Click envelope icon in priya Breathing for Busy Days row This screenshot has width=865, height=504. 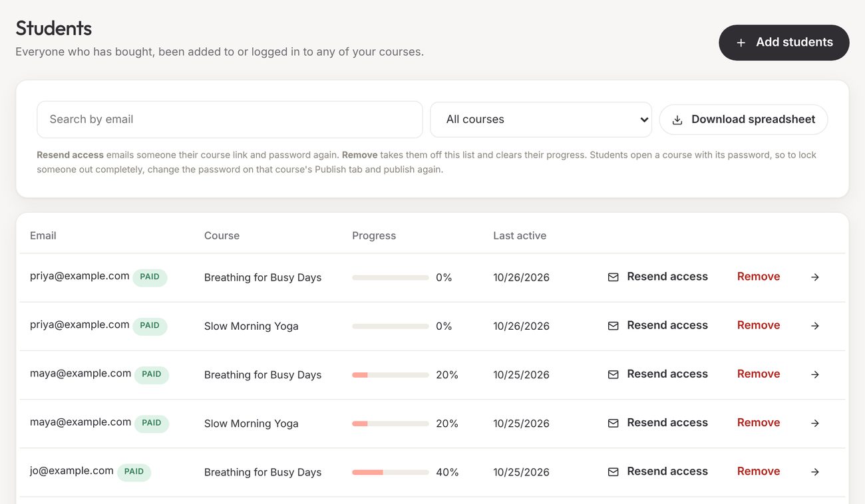(613, 277)
